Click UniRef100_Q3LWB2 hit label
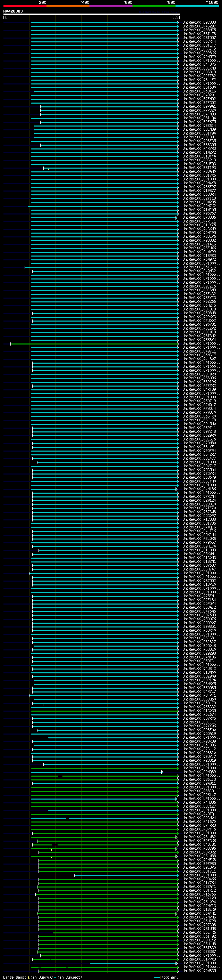The height and width of the screenshot is (980, 222). [199, 837]
